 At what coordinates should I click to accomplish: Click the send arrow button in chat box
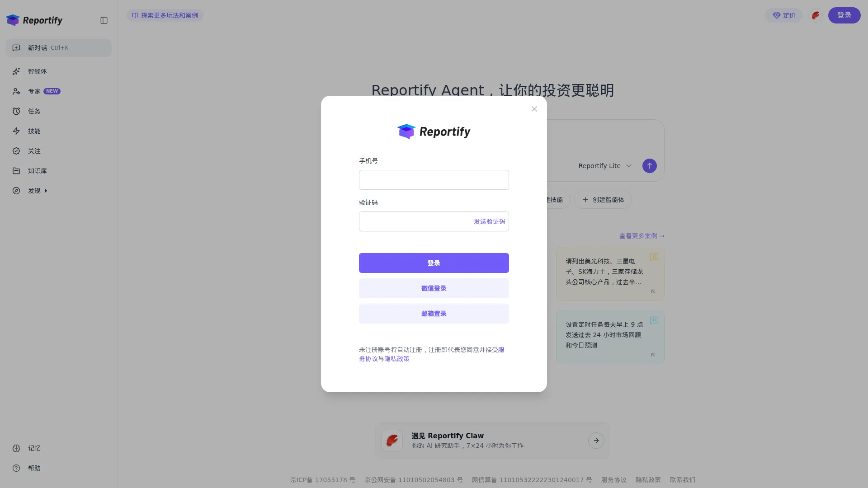pyautogui.click(x=650, y=166)
